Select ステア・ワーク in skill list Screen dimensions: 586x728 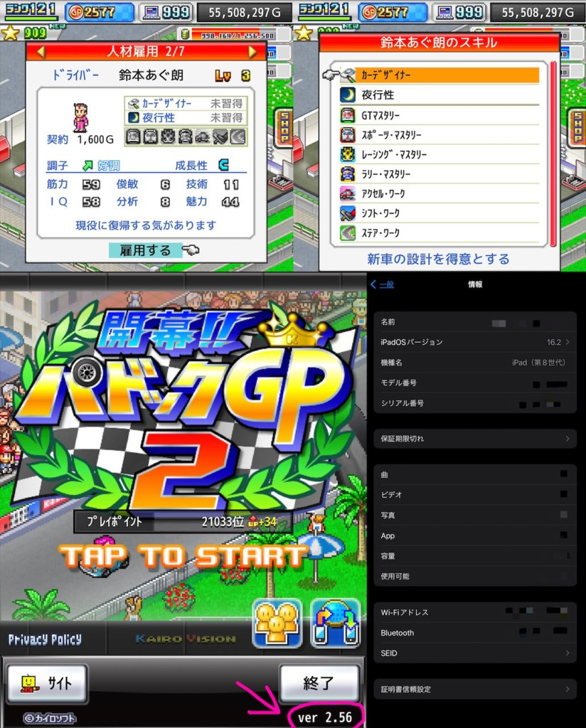(439, 232)
